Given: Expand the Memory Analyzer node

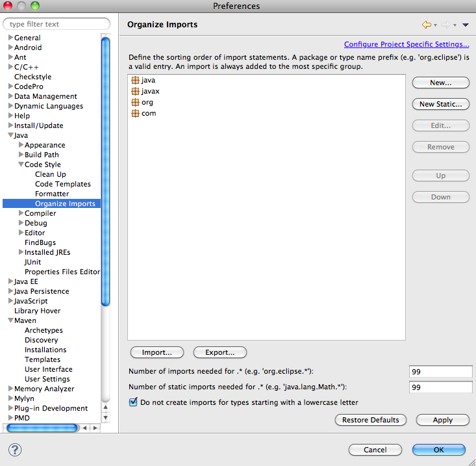Looking at the screenshot, I should click(x=10, y=389).
